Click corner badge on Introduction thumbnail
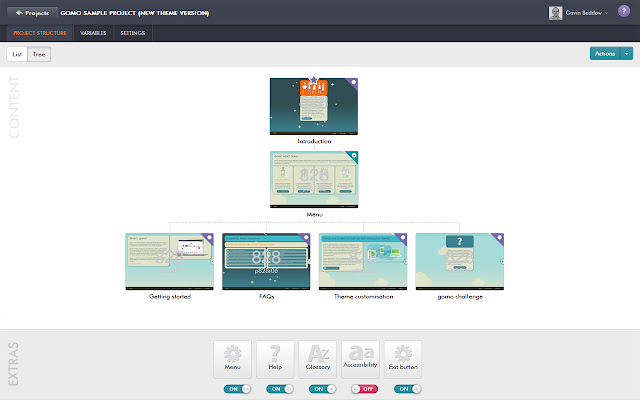 click(x=353, y=83)
